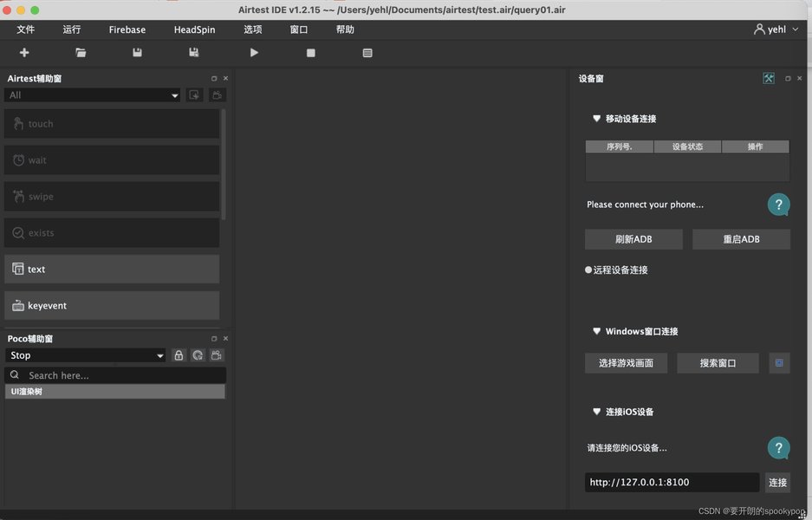
Task: Toggle the Poco lock icon
Action: click(179, 355)
